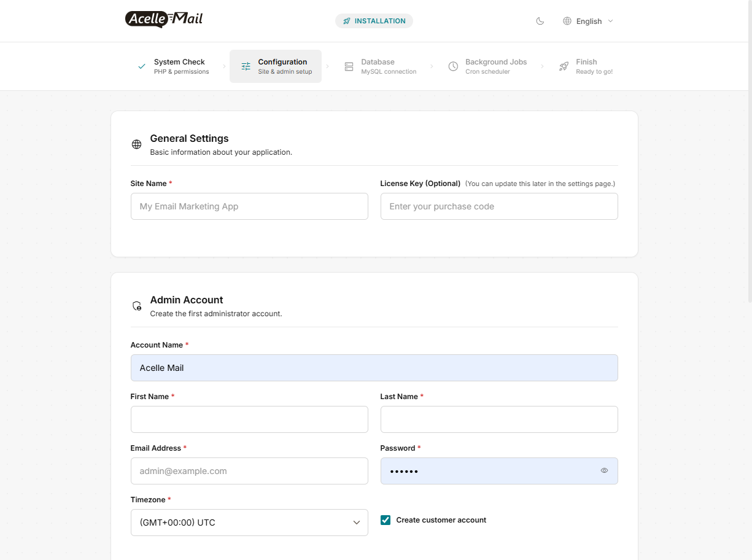The height and width of the screenshot is (560, 752).
Task: Toggle dark mode moon icon
Action: [540, 21]
